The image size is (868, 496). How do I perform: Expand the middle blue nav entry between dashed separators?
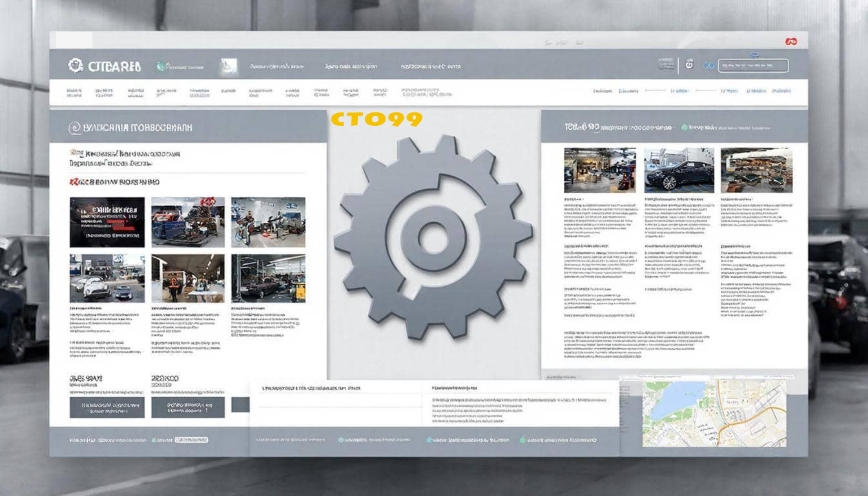click(679, 90)
